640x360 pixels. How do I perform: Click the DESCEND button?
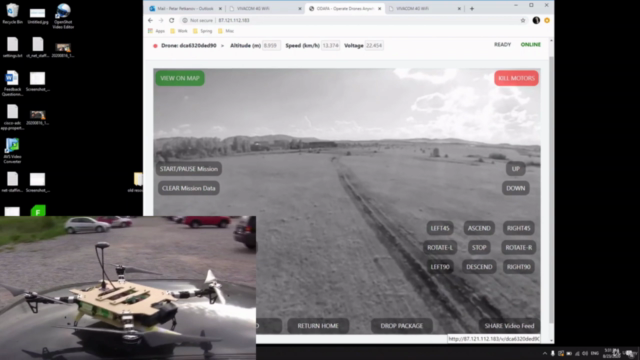coord(479,267)
